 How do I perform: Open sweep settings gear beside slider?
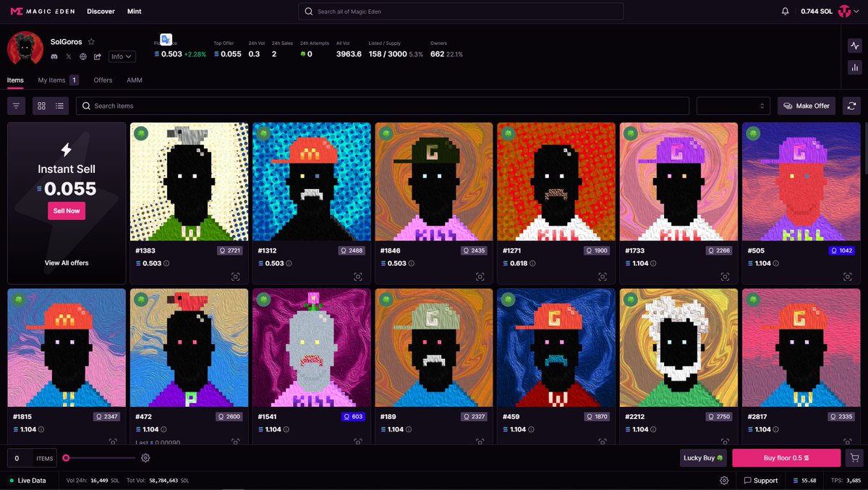pos(145,457)
